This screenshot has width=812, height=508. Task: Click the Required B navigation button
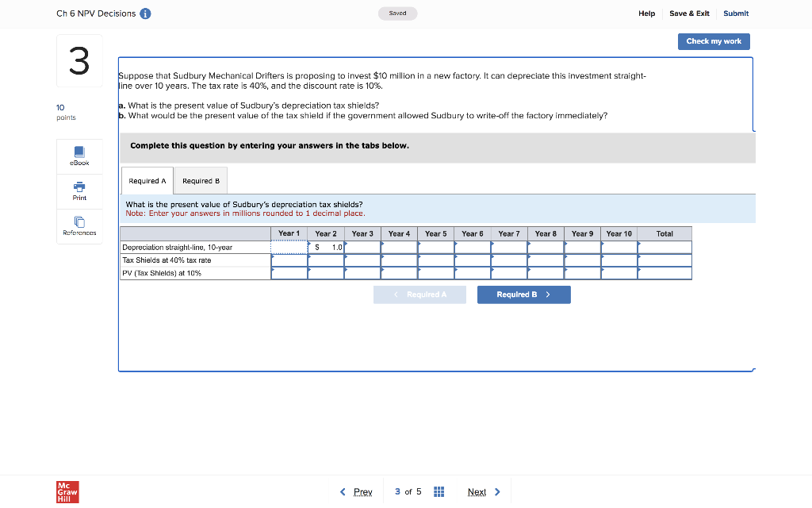point(523,294)
